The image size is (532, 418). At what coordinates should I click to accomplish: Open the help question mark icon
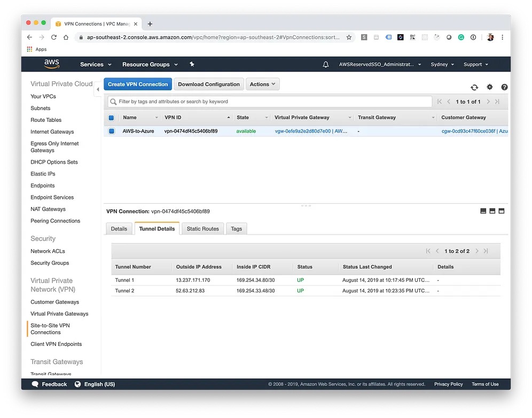tap(504, 87)
